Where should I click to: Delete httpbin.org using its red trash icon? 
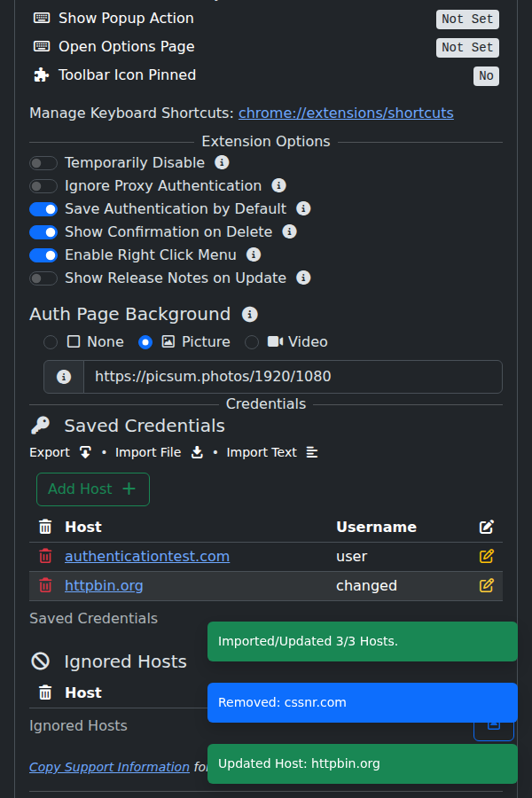(45, 585)
